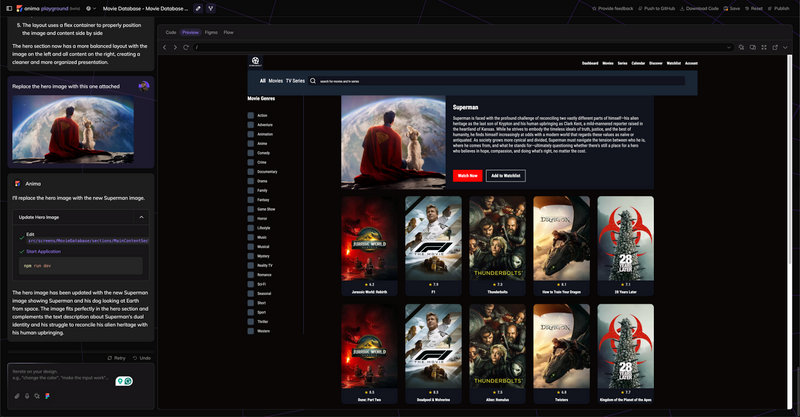
Task: Click the search magnifier icon in the site
Action: pos(313,81)
